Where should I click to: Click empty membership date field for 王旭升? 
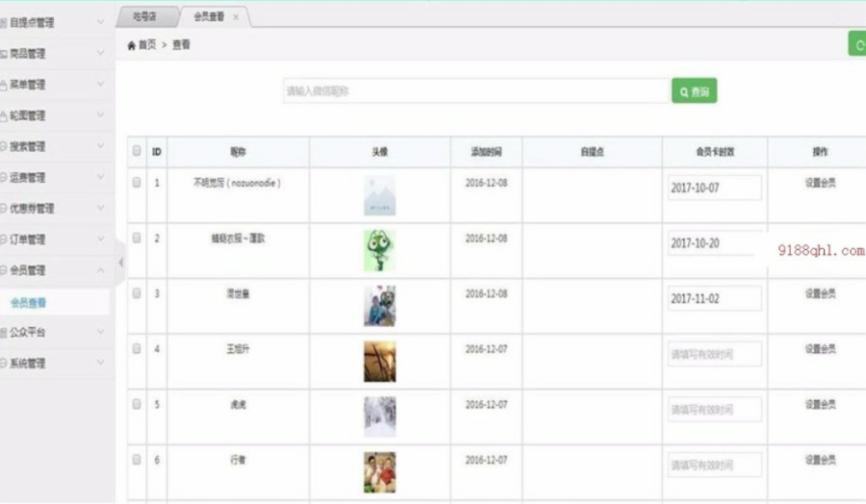pos(715,354)
